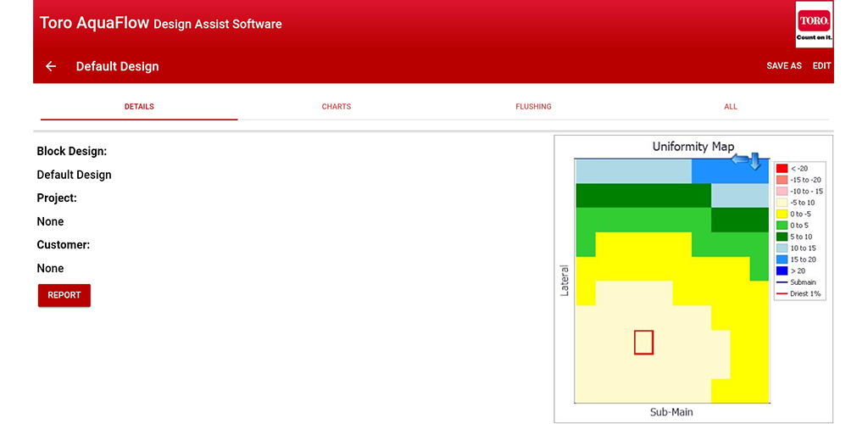Click the 'None' value under Project
This screenshot has height=424, width=868.
50,221
